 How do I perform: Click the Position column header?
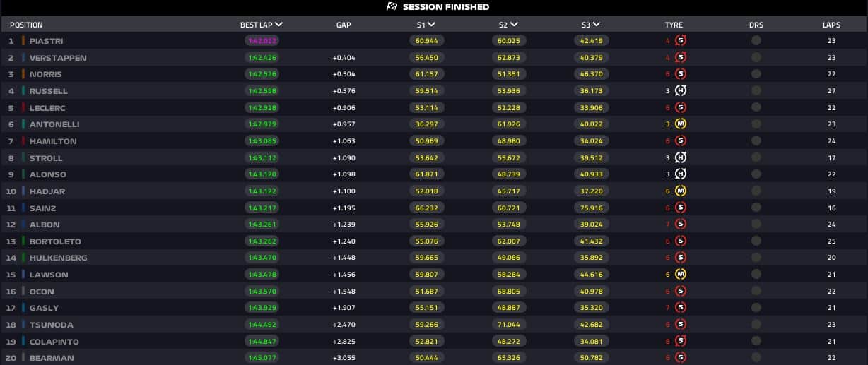pos(26,25)
